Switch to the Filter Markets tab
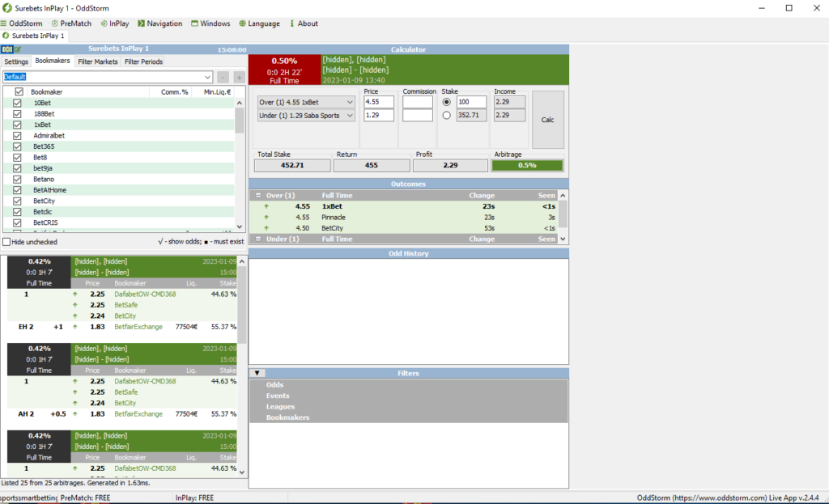 pyautogui.click(x=97, y=61)
